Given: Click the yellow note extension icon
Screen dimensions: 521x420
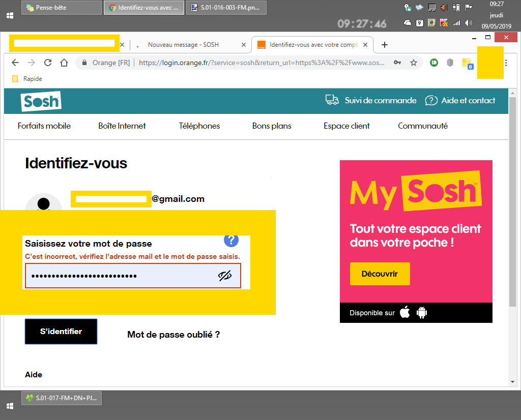Looking at the screenshot, I should point(467,63).
